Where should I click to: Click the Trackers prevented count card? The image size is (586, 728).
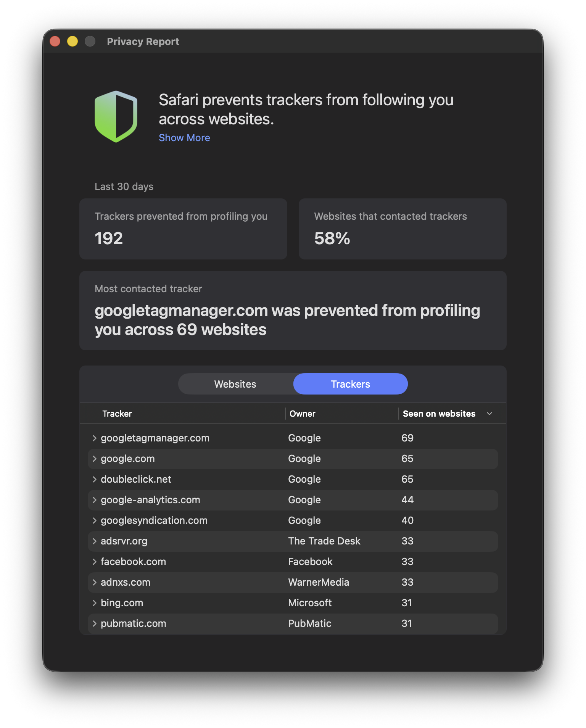(x=183, y=229)
